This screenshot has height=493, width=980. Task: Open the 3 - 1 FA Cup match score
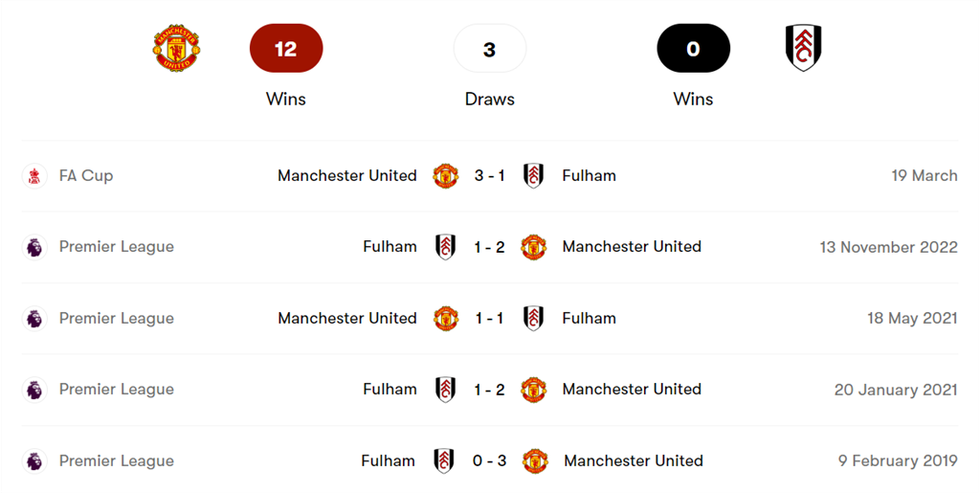click(490, 176)
